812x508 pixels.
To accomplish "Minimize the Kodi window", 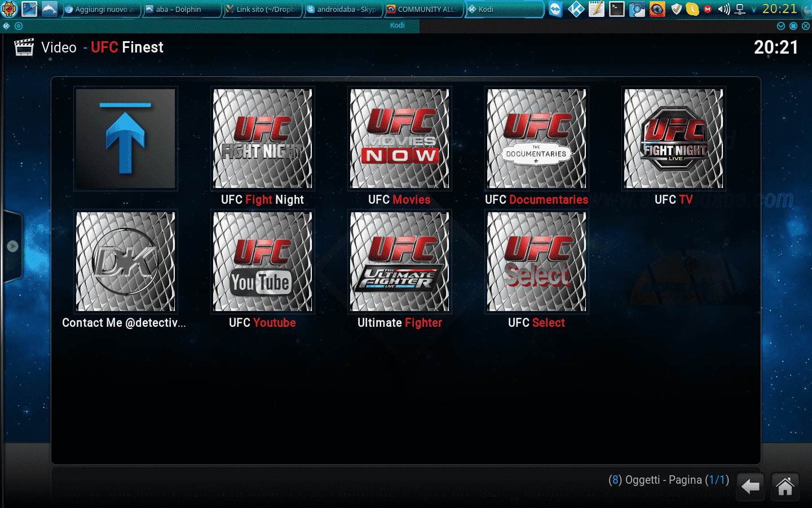I will (781, 26).
